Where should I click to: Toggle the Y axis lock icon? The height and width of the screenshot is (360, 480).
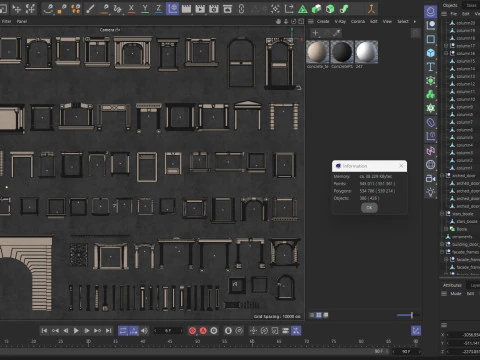coord(145,9)
